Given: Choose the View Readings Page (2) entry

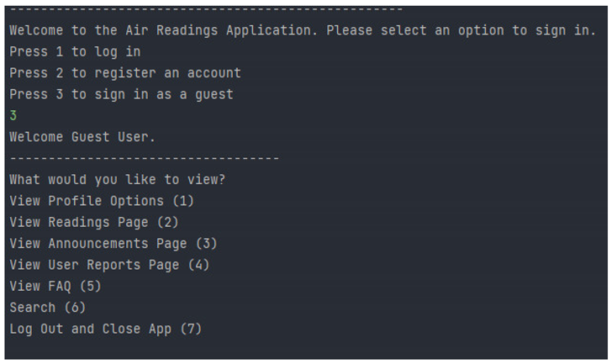Looking at the screenshot, I should [x=94, y=222].
